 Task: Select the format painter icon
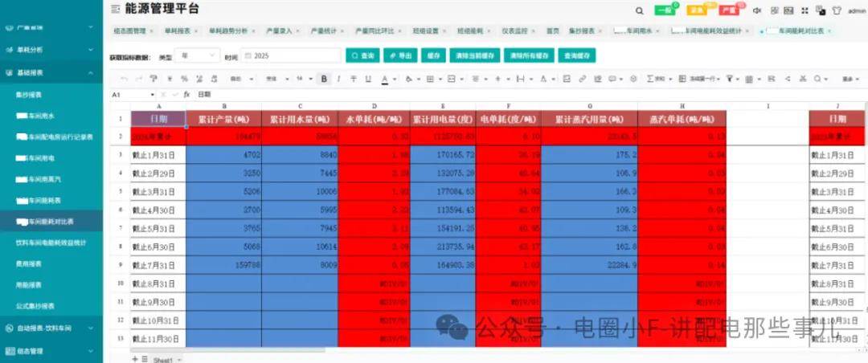pyautogui.click(x=154, y=80)
